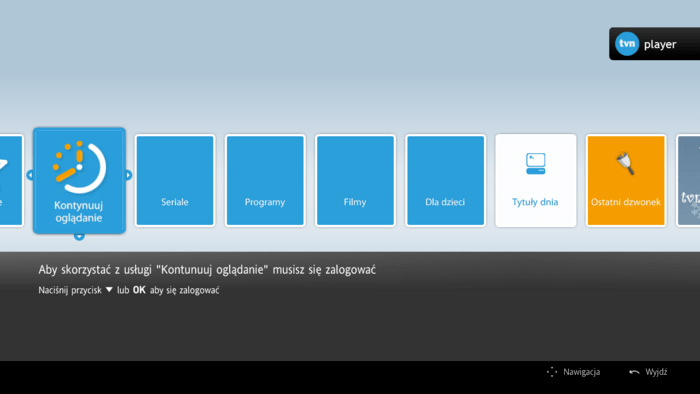Screen dimensions: 700x394
Task: Click the right arrow beside Kontynuuj oglądanie
Action: pyautogui.click(x=129, y=175)
